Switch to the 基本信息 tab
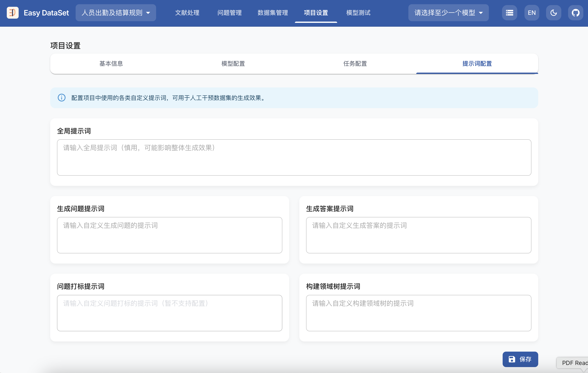This screenshot has height=373, width=588. (x=111, y=64)
